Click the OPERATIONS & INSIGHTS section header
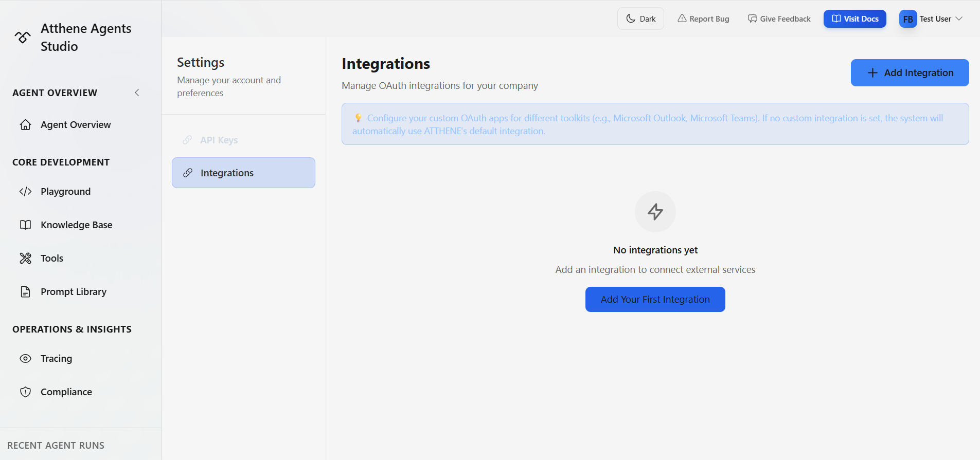980x460 pixels. coord(72,329)
